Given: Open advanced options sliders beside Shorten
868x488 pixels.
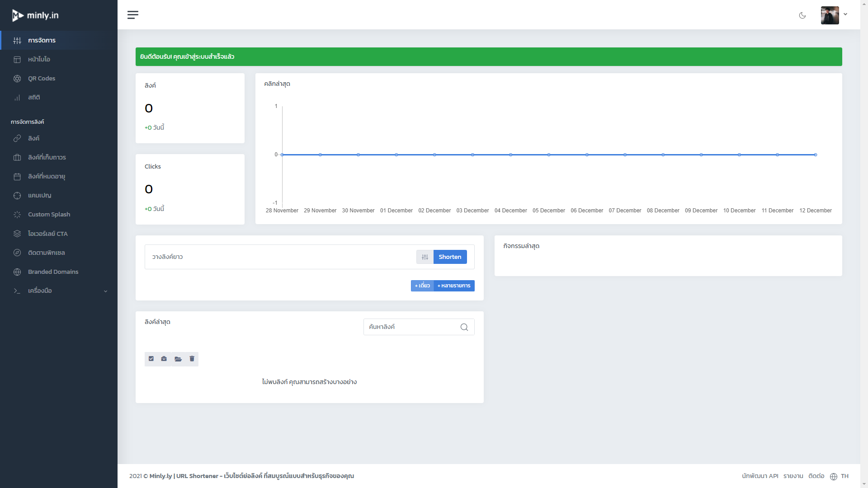Looking at the screenshot, I should click(425, 257).
